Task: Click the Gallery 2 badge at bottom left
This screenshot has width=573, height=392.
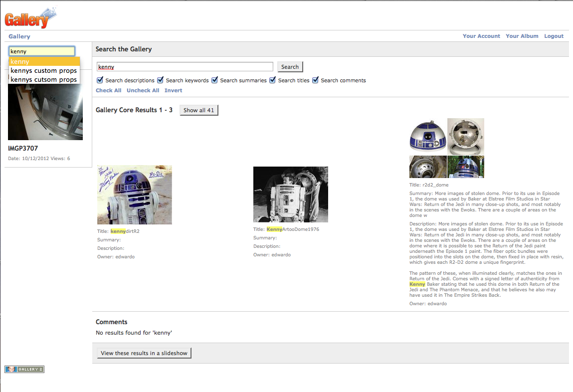Action: click(x=24, y=370)
